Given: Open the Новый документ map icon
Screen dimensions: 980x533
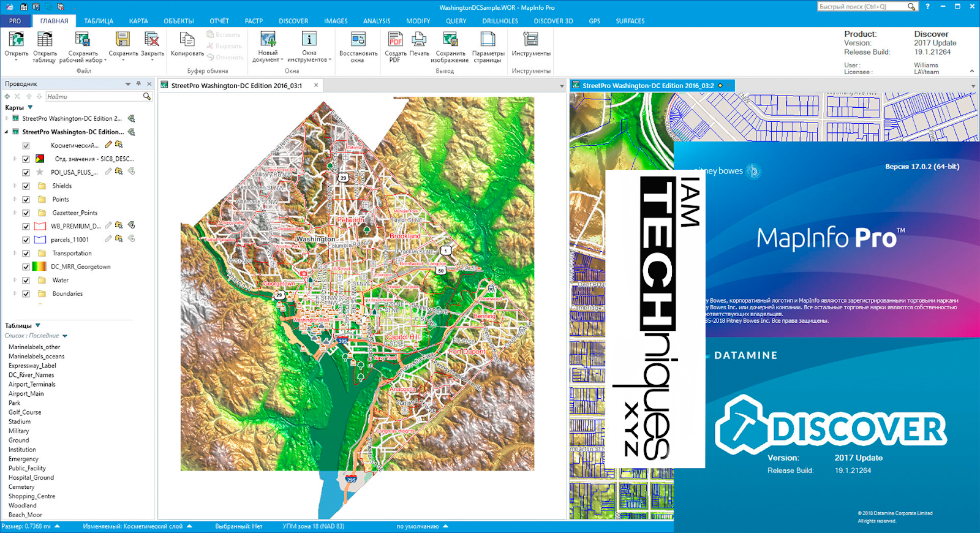Looking at the screenshot, I should 268,39.
